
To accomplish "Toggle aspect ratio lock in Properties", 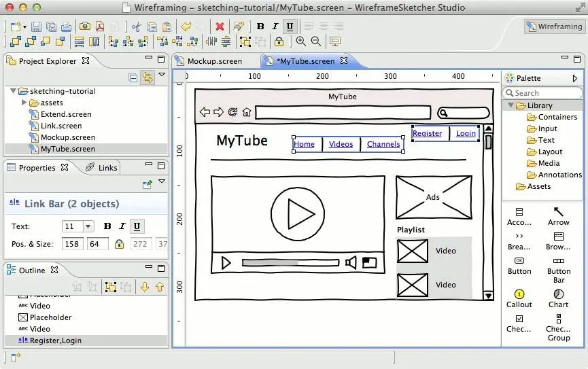I will (119, 244).
